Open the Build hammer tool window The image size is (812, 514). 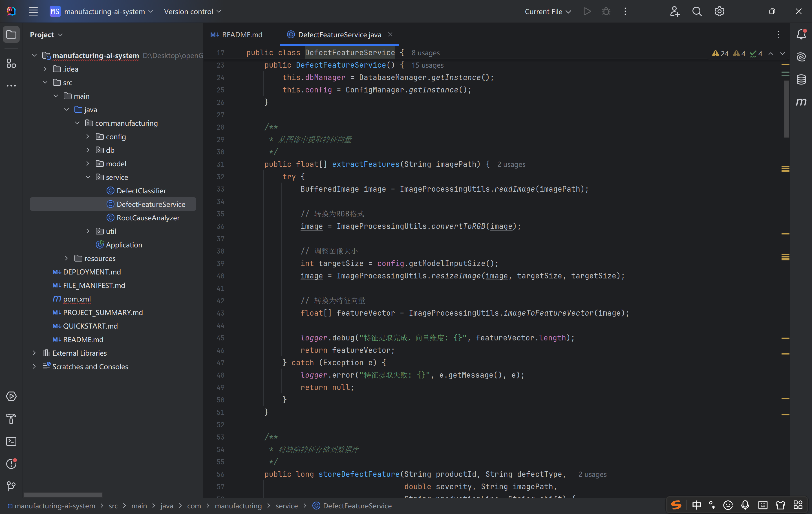[11, 419]
